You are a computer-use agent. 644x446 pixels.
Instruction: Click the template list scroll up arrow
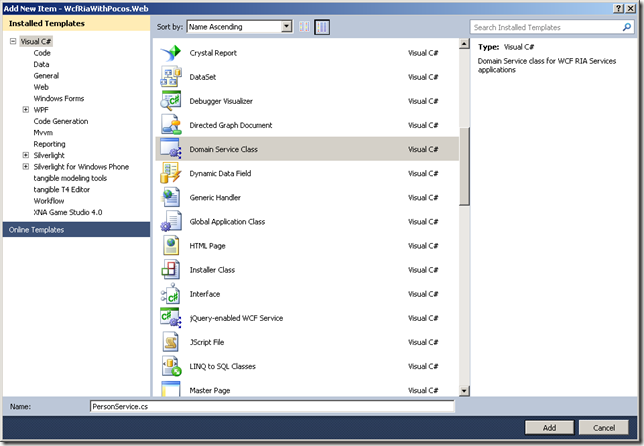(464, 44)
